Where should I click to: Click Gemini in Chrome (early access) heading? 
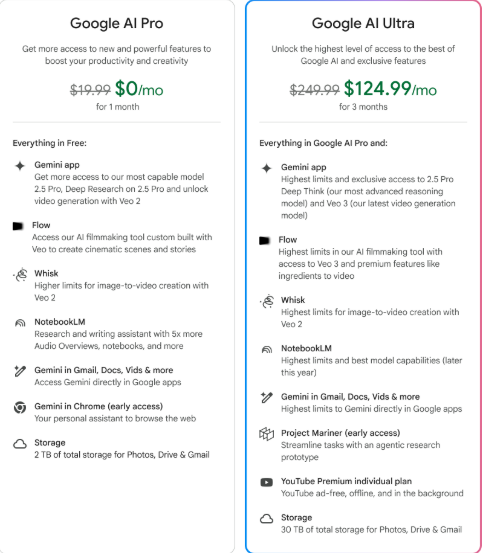point(98,407)
